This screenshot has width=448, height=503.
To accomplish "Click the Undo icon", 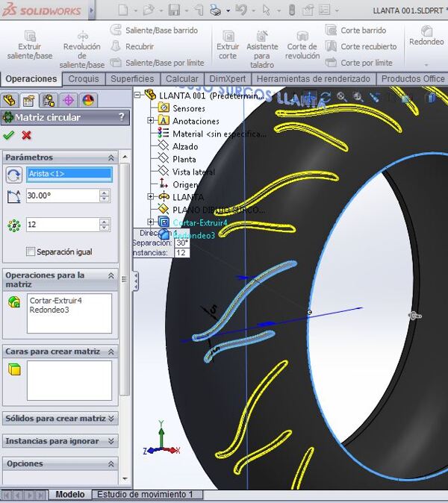I will click(241, 10).
